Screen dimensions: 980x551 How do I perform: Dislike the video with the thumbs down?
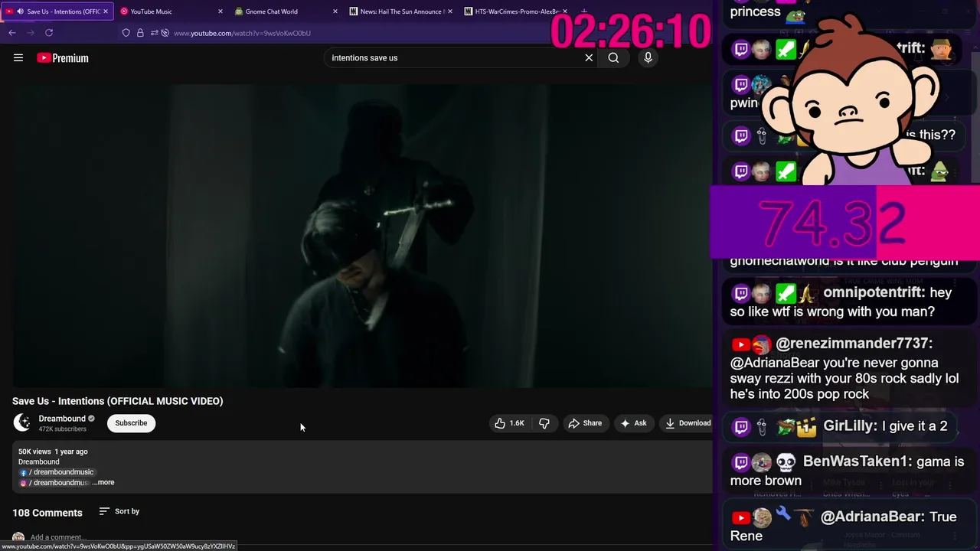[x=544, y=423]
